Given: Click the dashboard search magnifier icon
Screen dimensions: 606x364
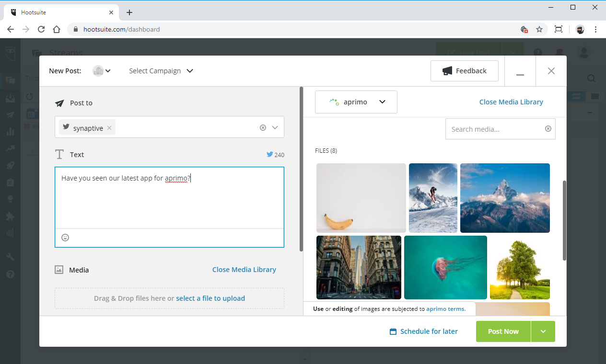Looking at the screenshot, I should (x=592, y=79).
